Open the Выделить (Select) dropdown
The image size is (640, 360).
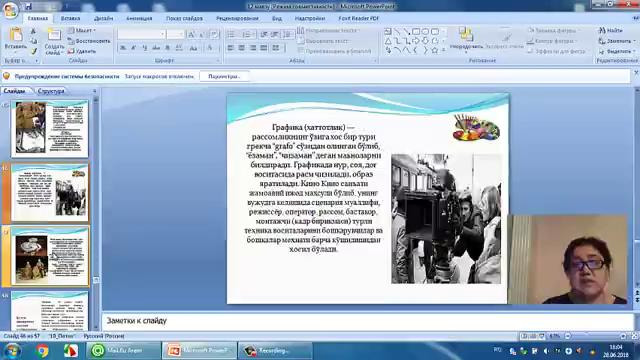pos(617,51)
